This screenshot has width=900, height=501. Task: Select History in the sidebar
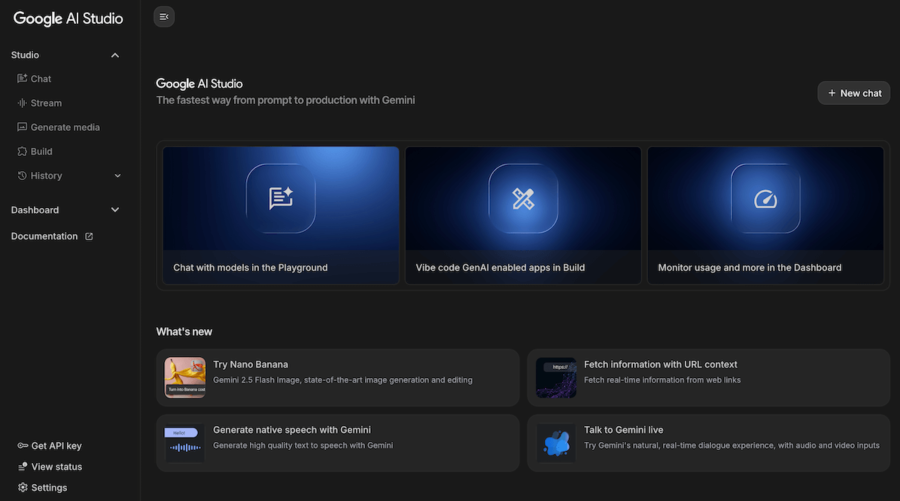point(46,176)
